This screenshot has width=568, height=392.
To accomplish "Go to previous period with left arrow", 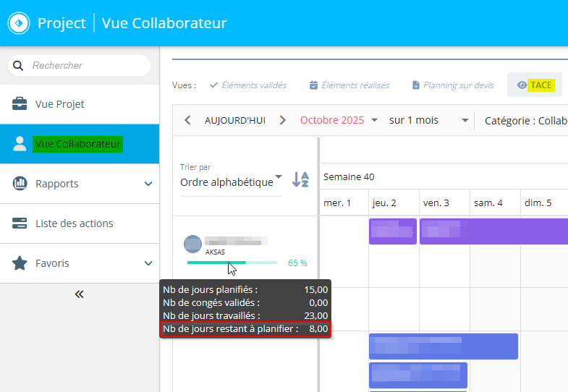I will click(x=188, y=121).
